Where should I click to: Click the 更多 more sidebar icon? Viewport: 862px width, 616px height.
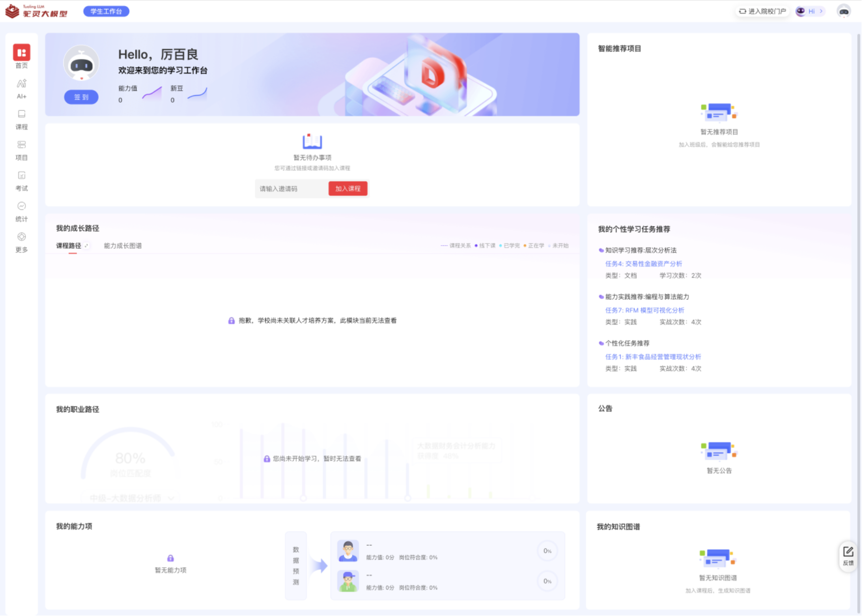(x=21, y=237)
